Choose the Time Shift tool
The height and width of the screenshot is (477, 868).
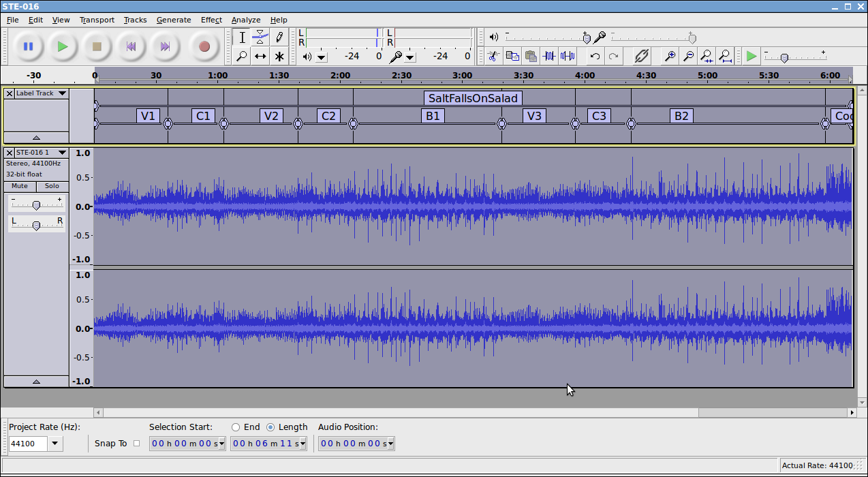tap(260, 56)
